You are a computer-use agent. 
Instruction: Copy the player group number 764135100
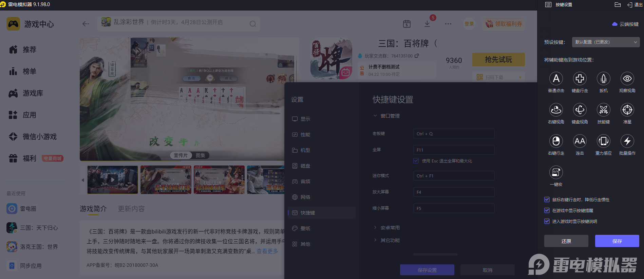pyautogui.click(x=417, y=56)
